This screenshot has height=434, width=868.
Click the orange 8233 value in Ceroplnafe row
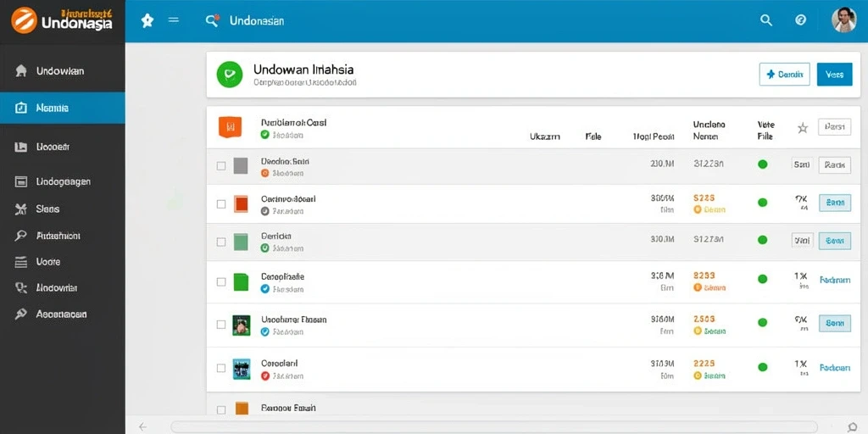tap(704, 275)
